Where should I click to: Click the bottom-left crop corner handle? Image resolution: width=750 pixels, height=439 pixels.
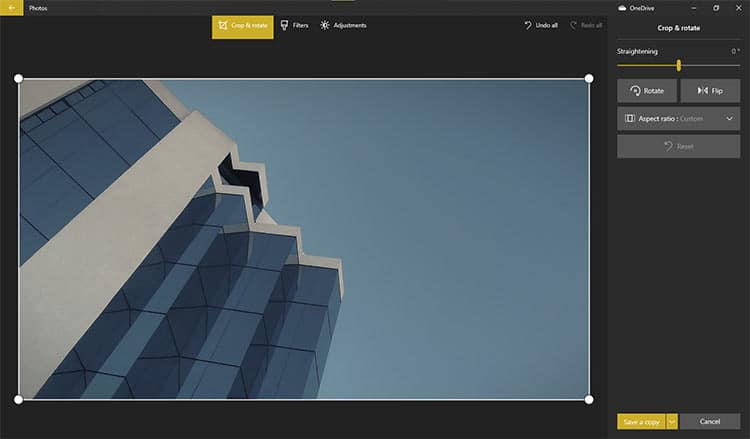tap(18, 399)
